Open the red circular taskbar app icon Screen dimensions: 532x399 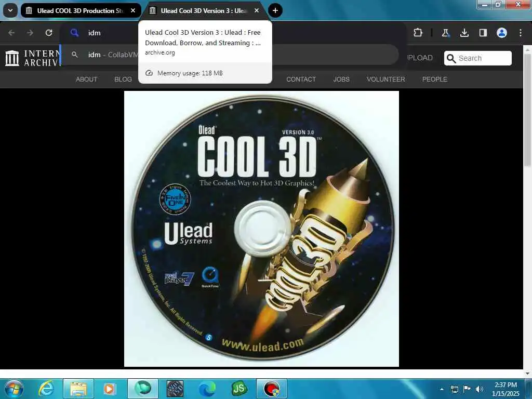[x=272, y=389]
